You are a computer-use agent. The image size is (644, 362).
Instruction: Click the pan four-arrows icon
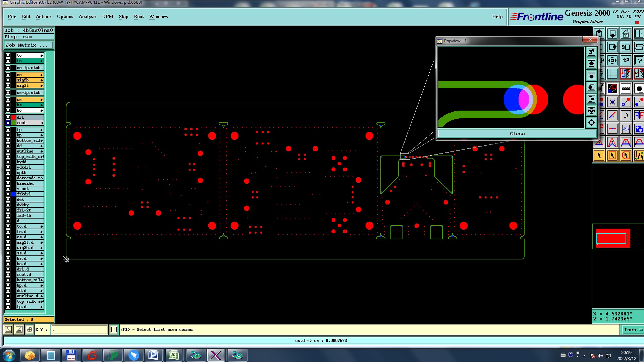(x=612, y=61)
